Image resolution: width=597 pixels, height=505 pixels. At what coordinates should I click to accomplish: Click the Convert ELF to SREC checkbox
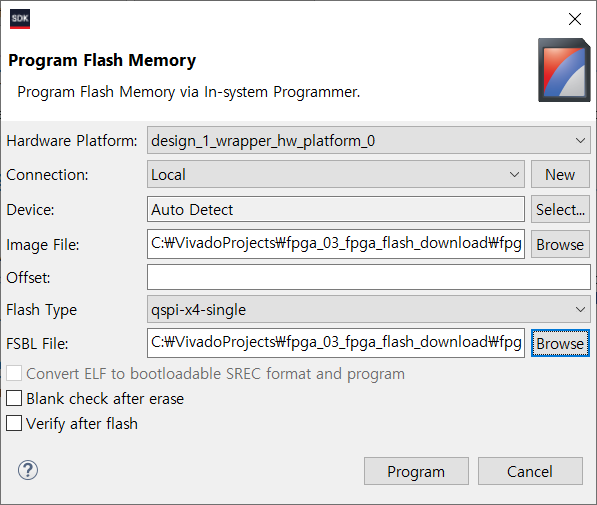[x=14, y=373]
